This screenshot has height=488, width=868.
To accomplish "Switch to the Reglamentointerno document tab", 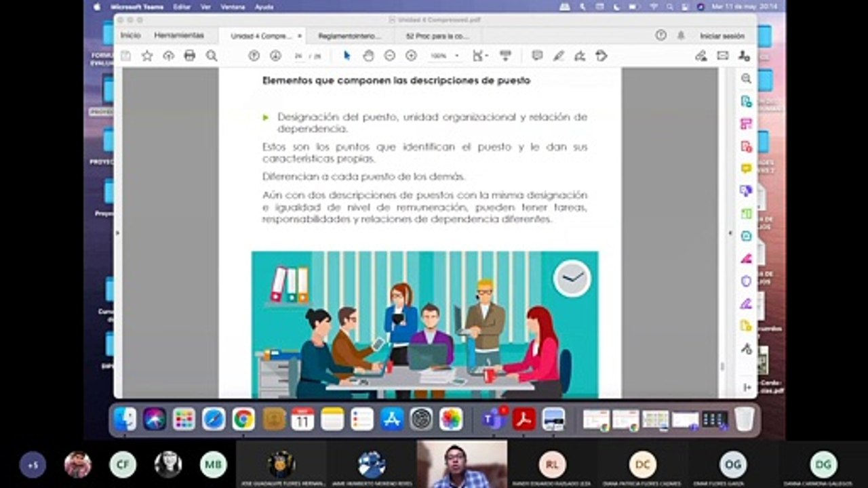I will coord(349,36).
